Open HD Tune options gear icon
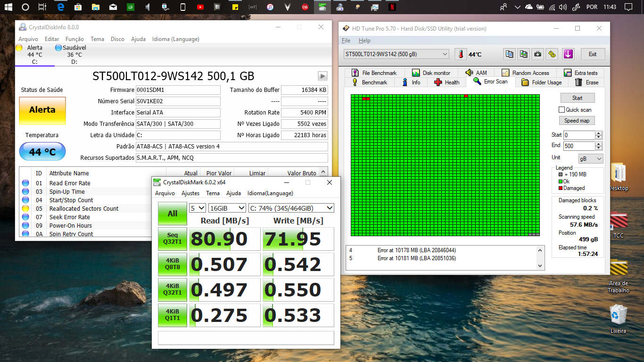644x362 pixels. coord(552,54)
